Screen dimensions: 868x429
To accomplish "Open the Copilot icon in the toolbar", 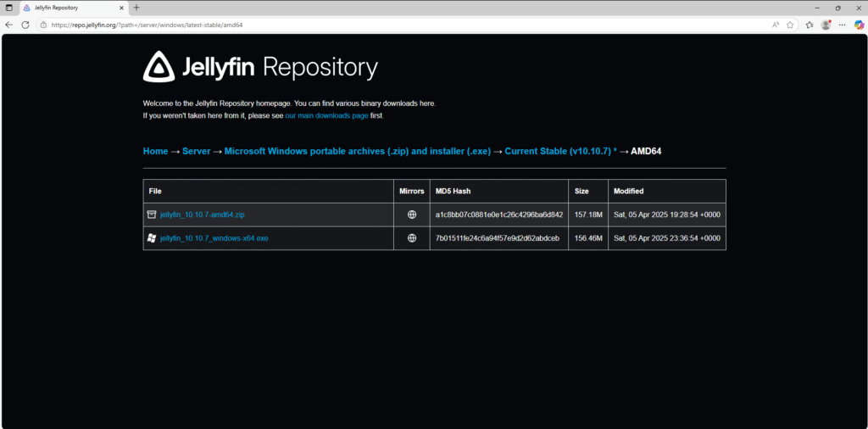I will tap(860, 25).
